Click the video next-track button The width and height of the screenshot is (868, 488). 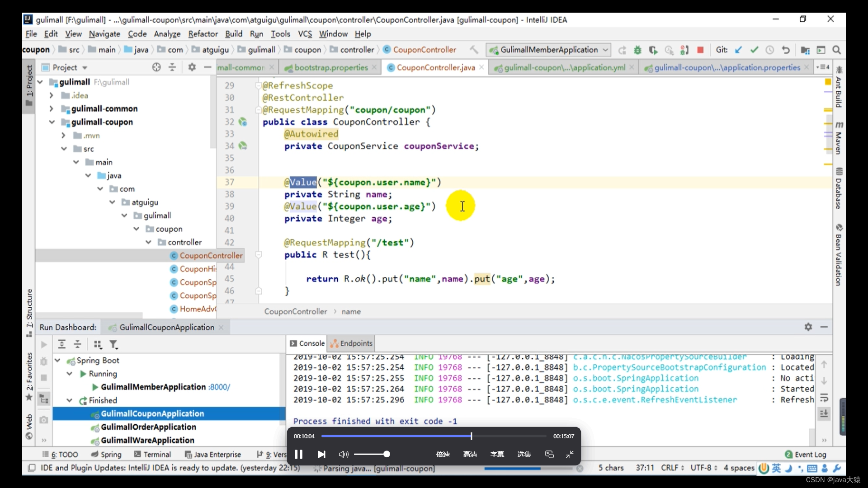[321, 454]
